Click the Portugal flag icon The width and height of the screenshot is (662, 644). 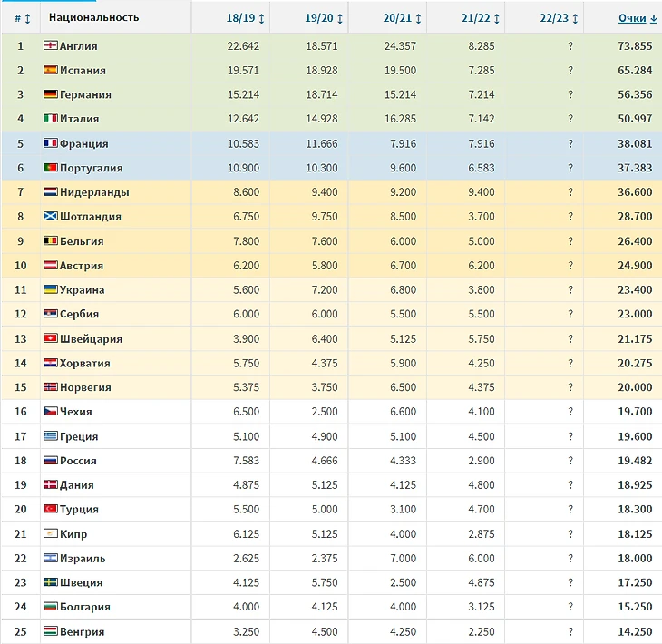[x=51, y=168]
